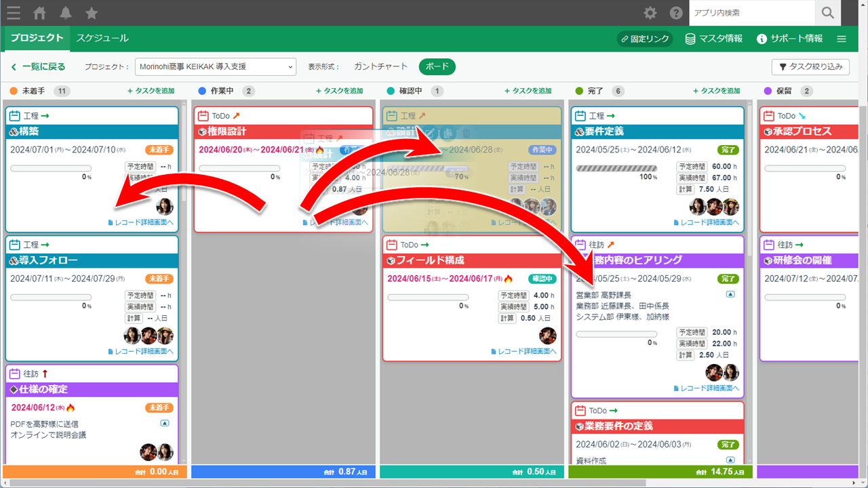Viewport: 868px width, 488px height.
Task: Click 作業中 column total 0.87 人日
Action: click(345, 472)
